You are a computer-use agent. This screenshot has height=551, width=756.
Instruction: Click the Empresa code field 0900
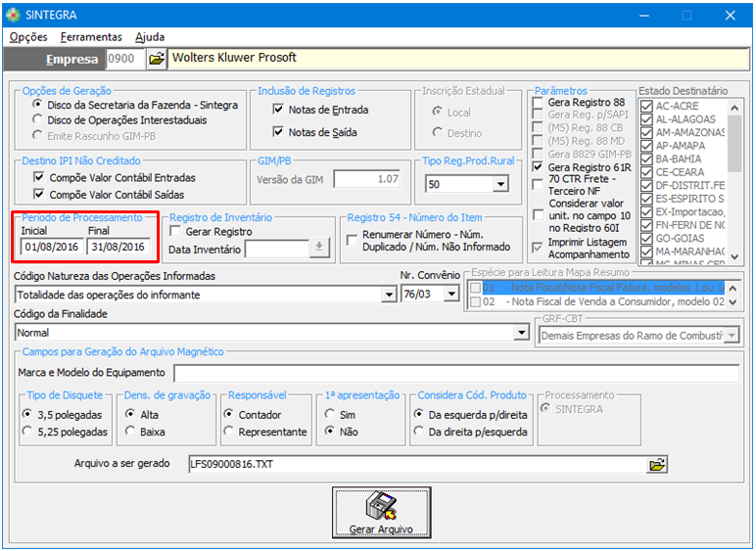pos(125,59)
